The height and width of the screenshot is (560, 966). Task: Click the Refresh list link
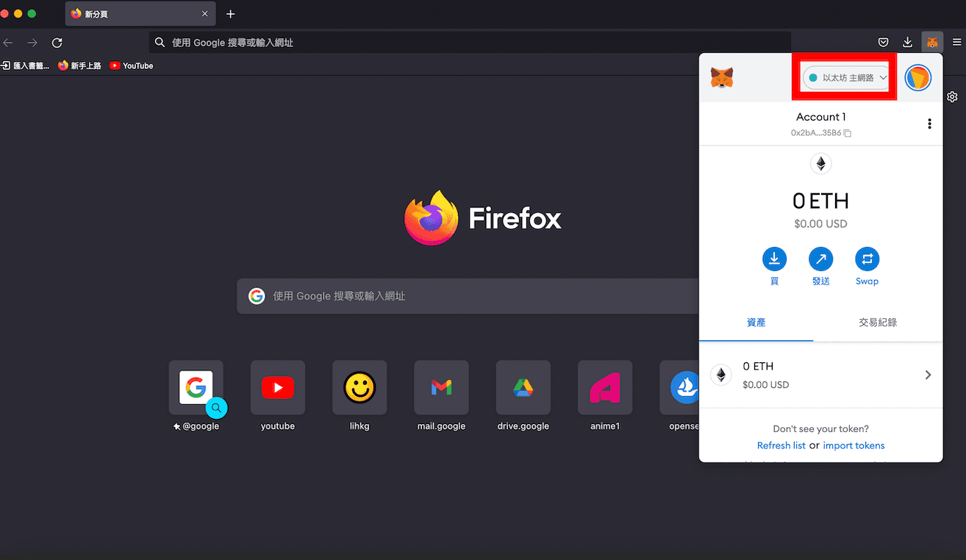781,445
